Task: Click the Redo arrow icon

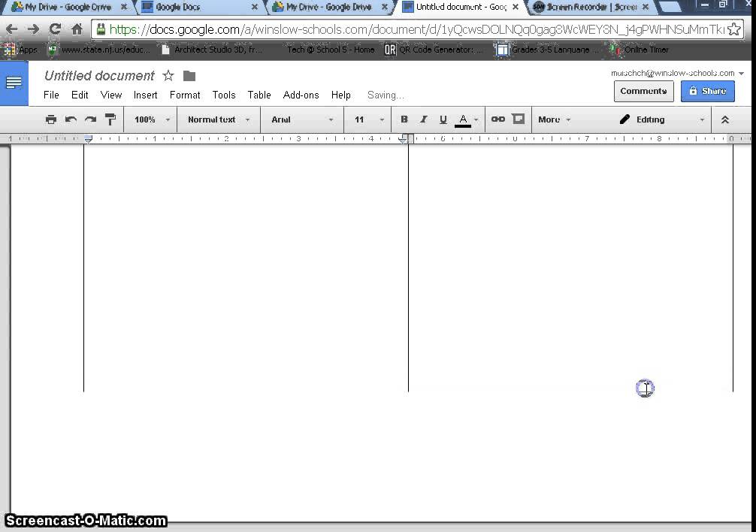Action: tap(91, 119)
